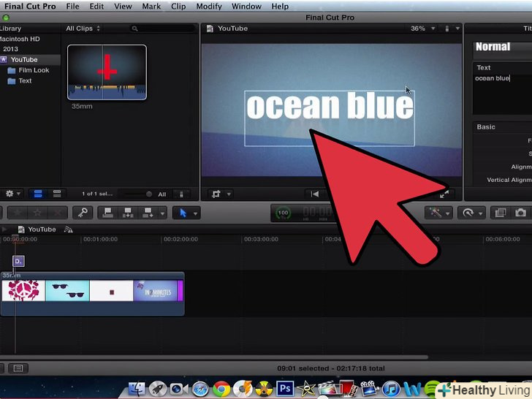Image resolution: width=532 pixels, height=399 pixels.
Task: Click the go to previous edit button
Action: [314, 194]
